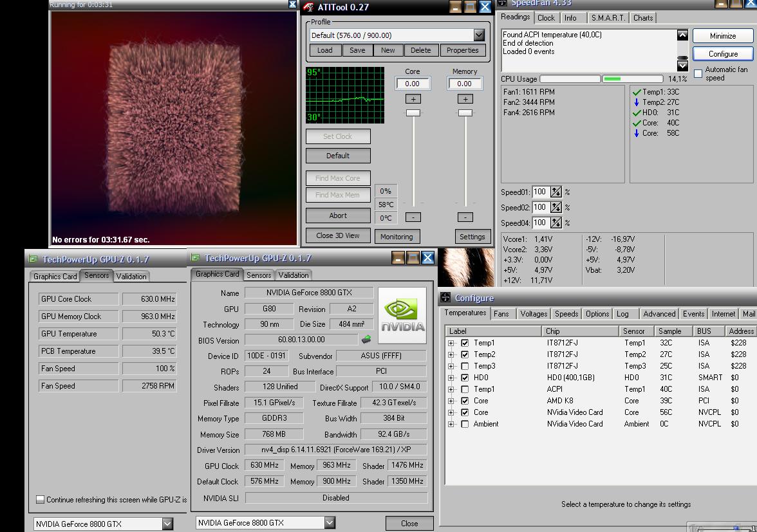This screenshot has height=532, width=757.
Task: Click the Configure button in SpeedFan
Action: click(723, 54)
